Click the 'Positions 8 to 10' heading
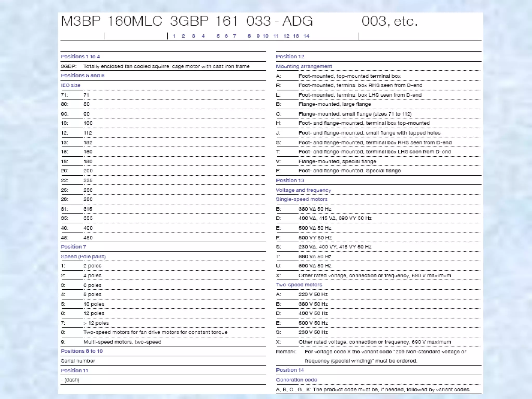 82,351
